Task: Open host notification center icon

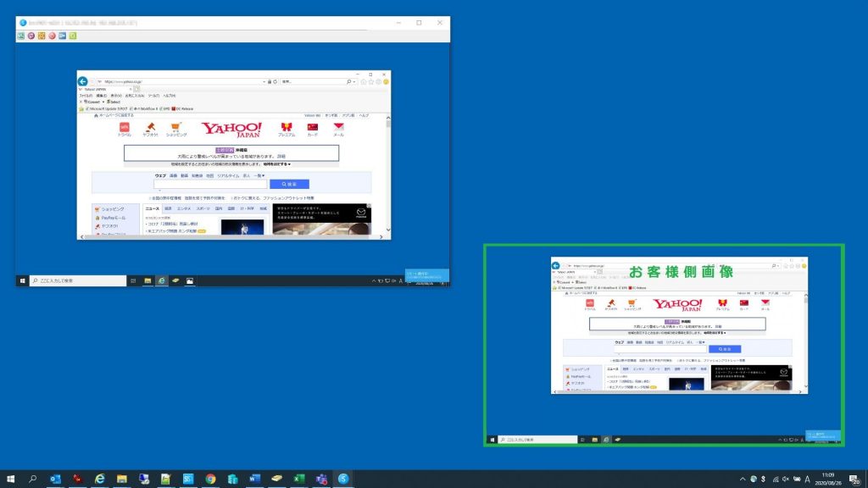Action: [854, 480]
